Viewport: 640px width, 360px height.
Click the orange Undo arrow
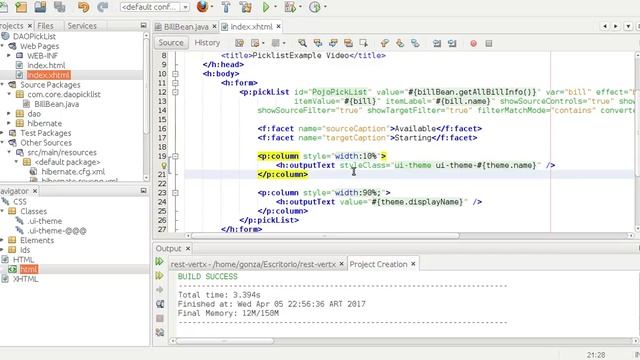click(x=83, y=7)
